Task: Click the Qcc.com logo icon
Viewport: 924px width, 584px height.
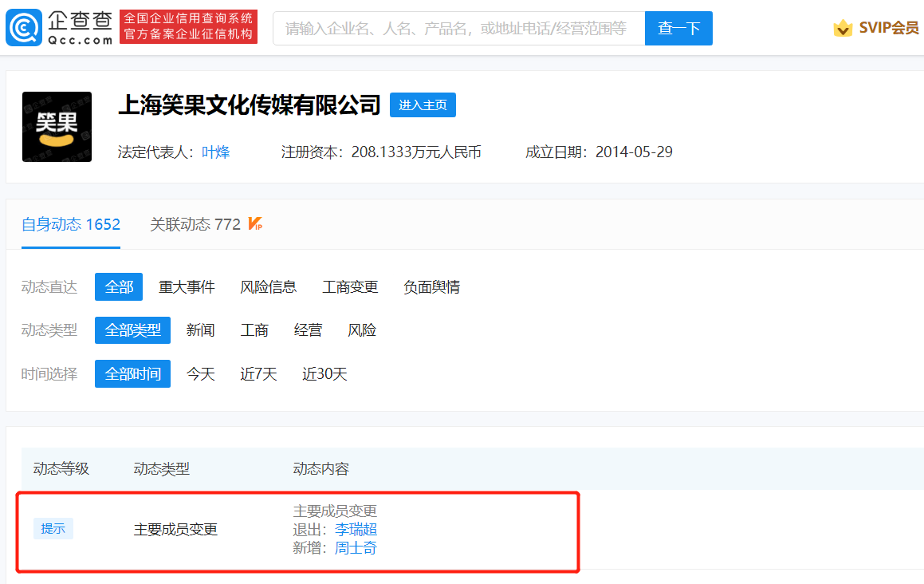Action: click(24, 28)
